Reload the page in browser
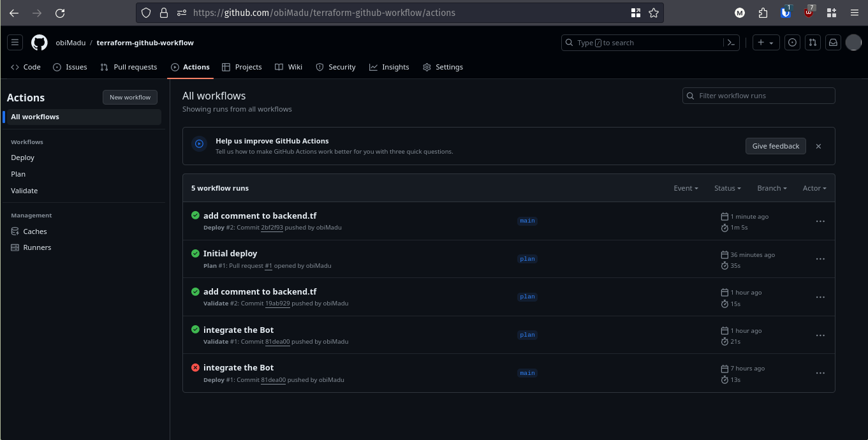The height and width of the screenshot is (440, 868). click(60, 13)
